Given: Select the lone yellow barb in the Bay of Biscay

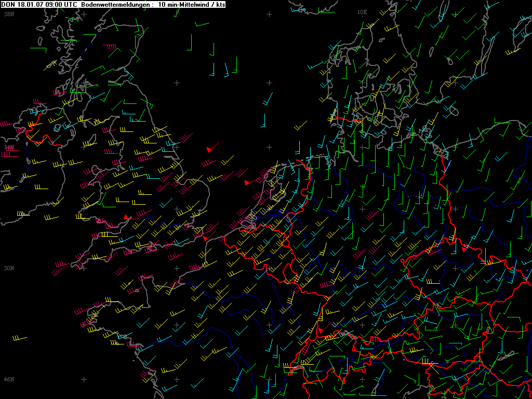Looking at the screenshot, I should click(x=20, y=338).
